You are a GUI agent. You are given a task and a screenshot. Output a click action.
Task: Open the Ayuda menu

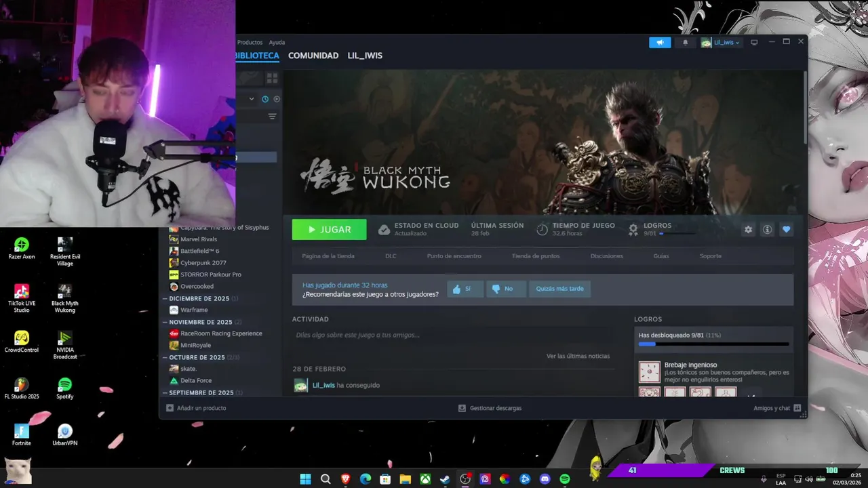coord(277,42)
